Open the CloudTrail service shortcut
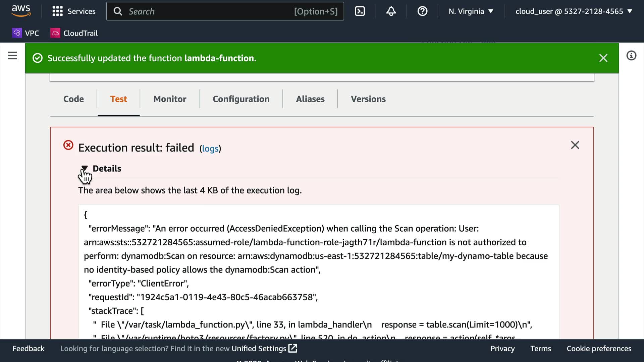Image resolution: width=644 pixels, height=362 pixels. tap(74, 33)
